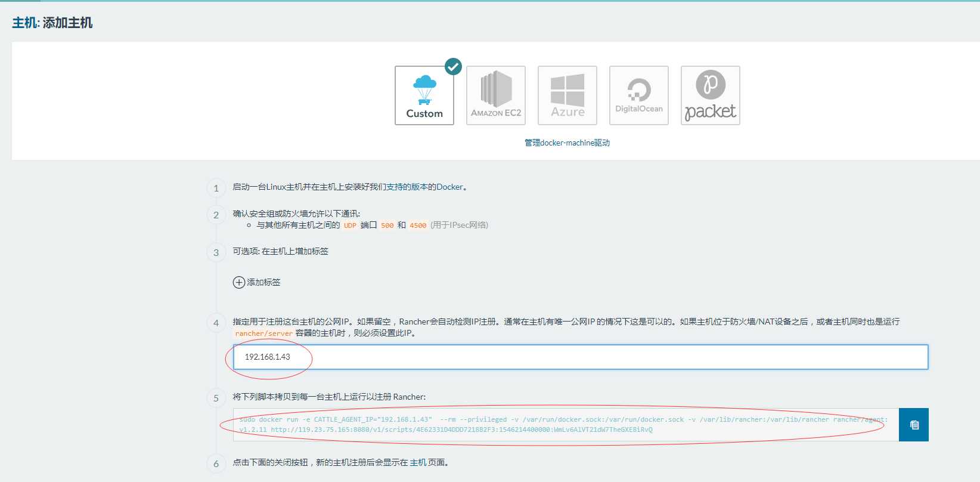Select the Custom host driver
Screen dimensions: 980x482
tap(424, 95)
